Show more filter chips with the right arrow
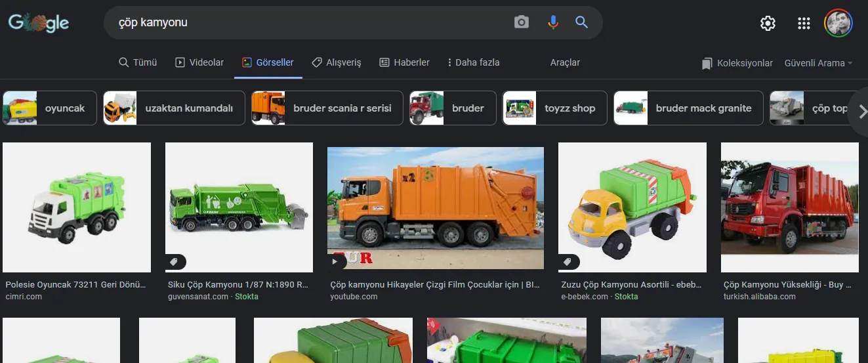 (x=859, y=112)
